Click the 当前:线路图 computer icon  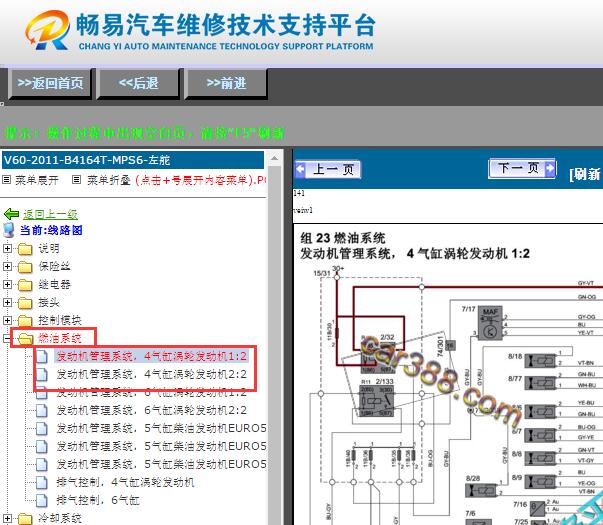pos(8,230)
